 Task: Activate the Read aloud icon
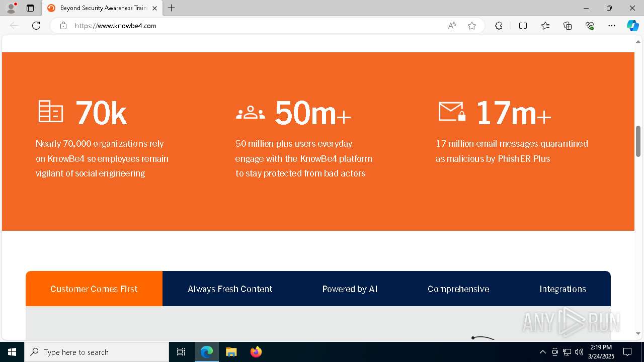click(x=452, y=26)
